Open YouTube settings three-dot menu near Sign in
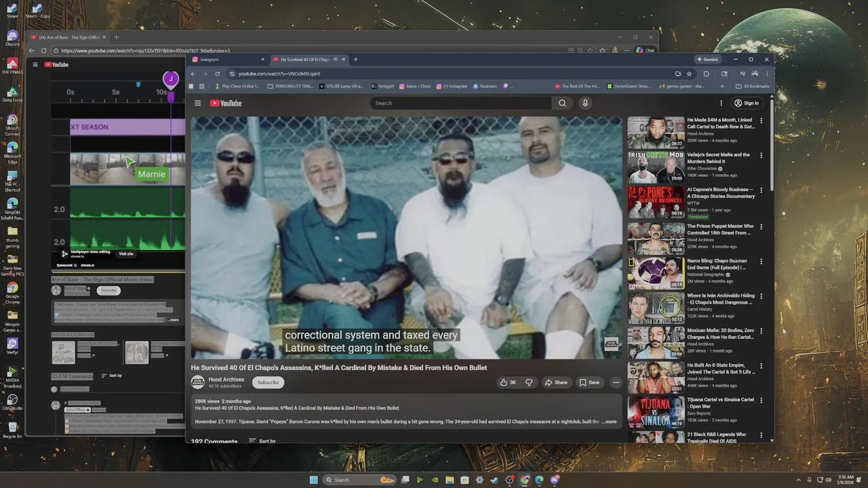The image size is (868, 488). click(721, 103)
